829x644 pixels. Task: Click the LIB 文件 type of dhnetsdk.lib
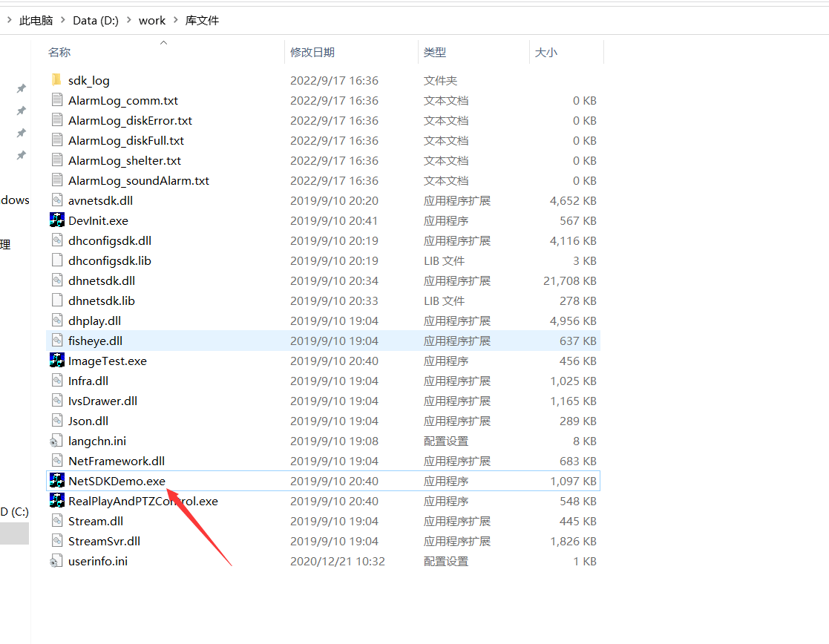pos(444,300)
